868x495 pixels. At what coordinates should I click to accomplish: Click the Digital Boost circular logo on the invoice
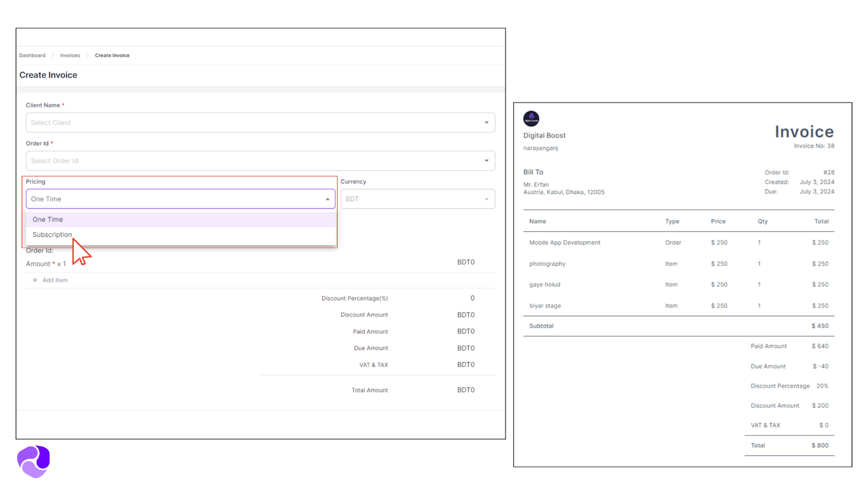(x=531, y=118)
